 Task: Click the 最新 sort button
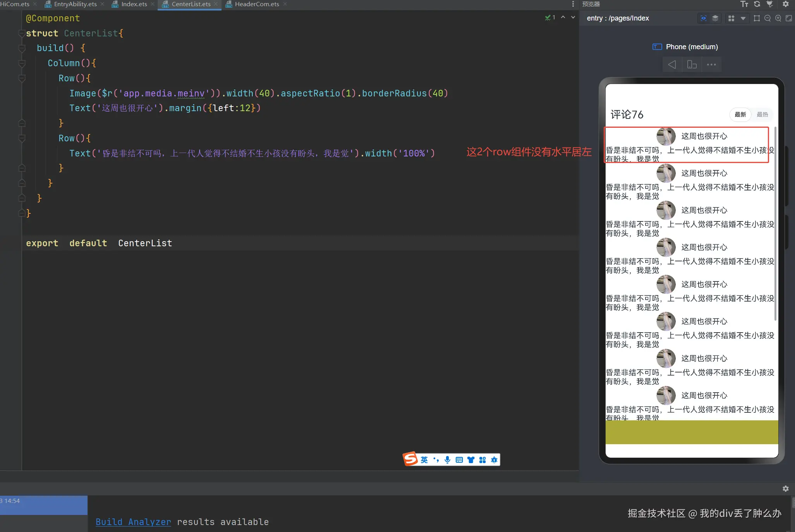(740, 115)
